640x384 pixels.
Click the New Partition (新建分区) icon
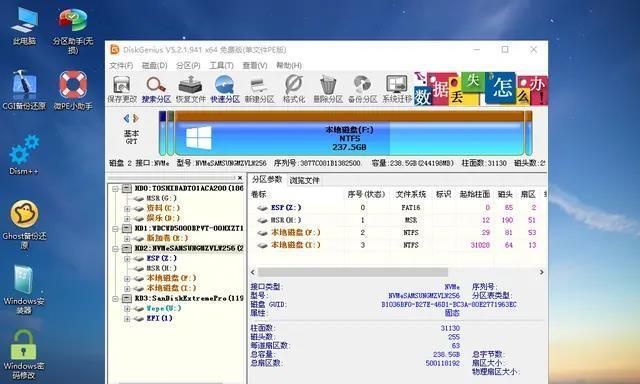[259, 89]
